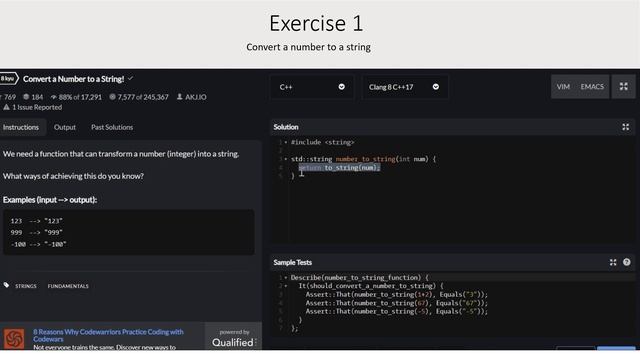Expand the Solution panel
Viewport: 640px width, 360px height.
point(625,127)
